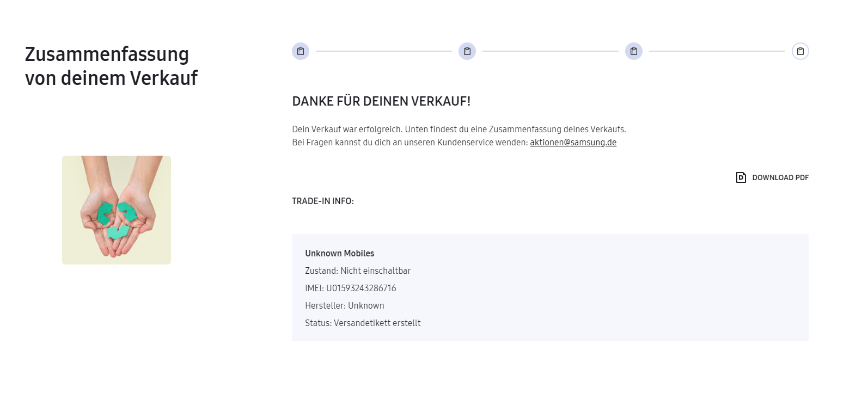Image resolution: width=868 pixels, height=393 pixels.
Task: Click the 'Status: Versandetikett erstellt' line
Action: (x=363, y=323)
